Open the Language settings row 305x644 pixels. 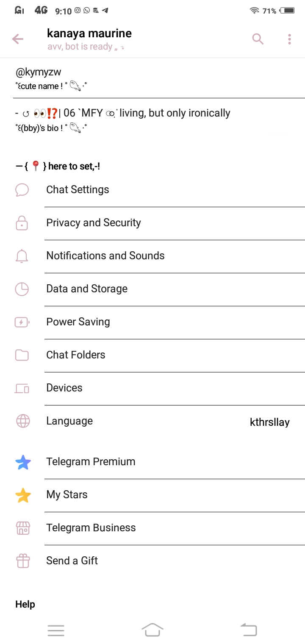[x=69, y=421]
